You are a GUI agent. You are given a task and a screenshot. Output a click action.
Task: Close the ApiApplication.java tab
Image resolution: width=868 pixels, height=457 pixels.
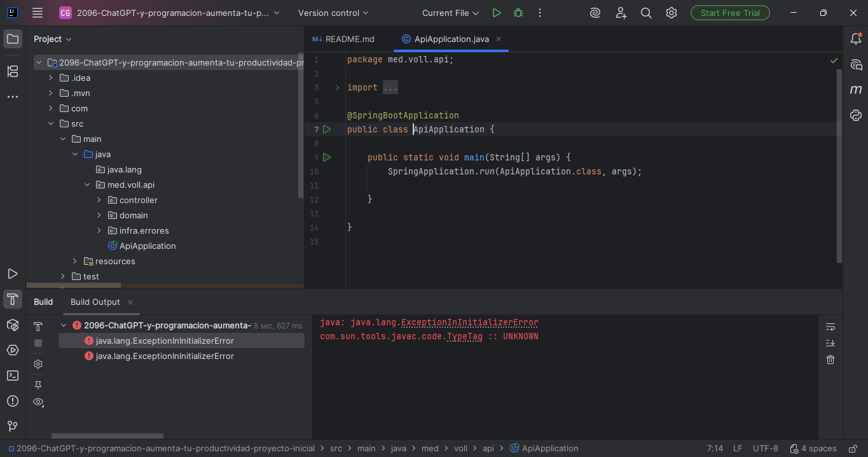tap(499, 39)
